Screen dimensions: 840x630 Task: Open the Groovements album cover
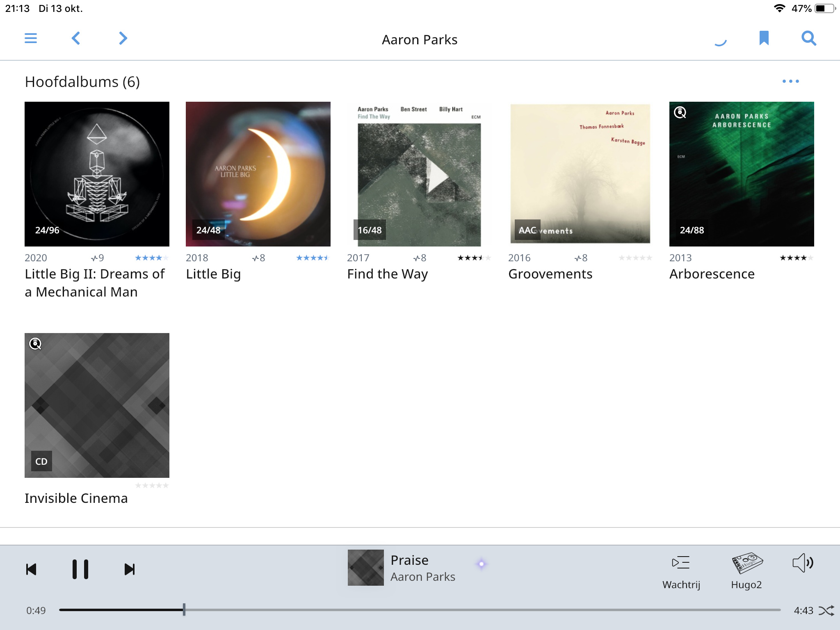pos(580,174)
